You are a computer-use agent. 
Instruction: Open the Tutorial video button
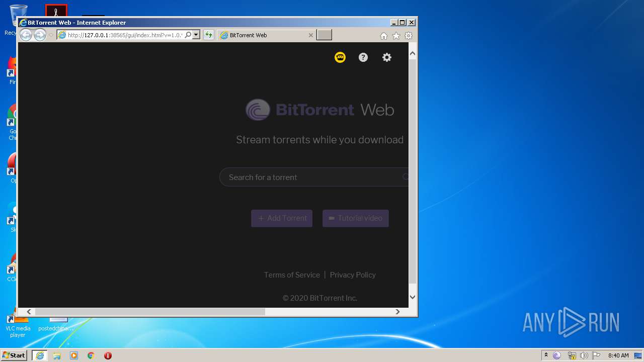click(356, 218)
